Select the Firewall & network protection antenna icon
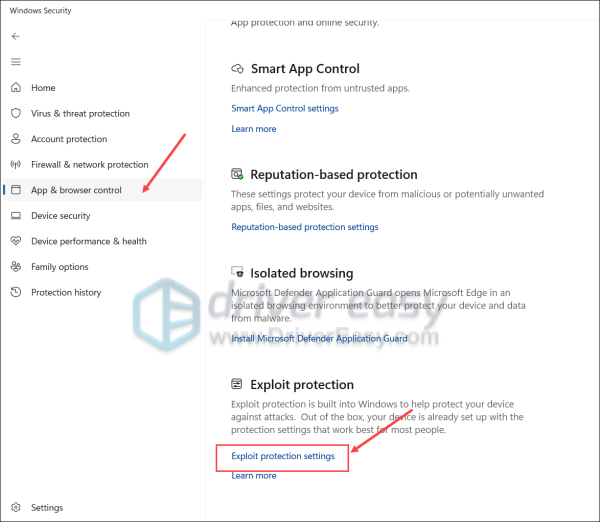The height and width of the screenshot is (522, 600). [x=16, y=165]
